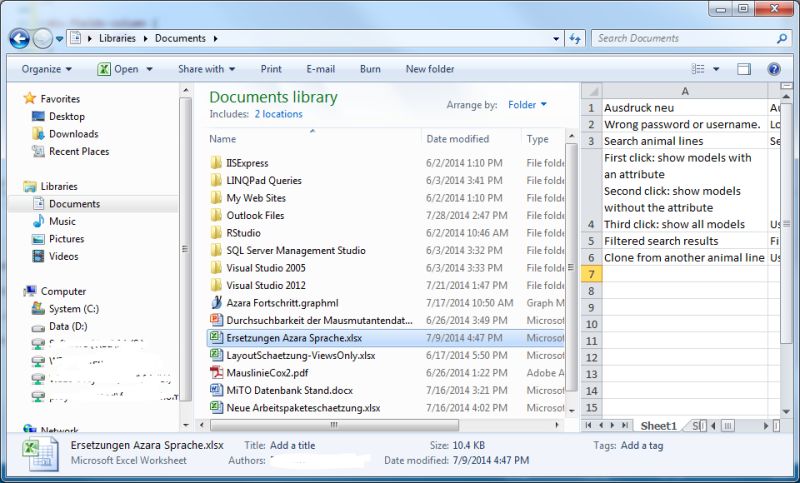Sort by the Name column header
The height and width of the screenshot is (483, 800).
point(314,139)
